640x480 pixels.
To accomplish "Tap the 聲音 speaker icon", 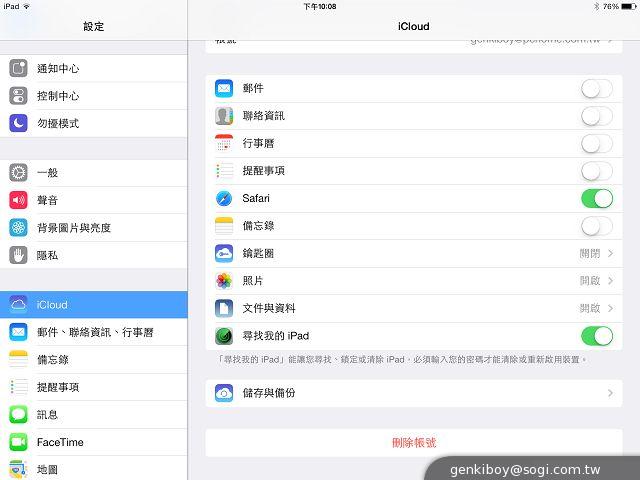I will click(x=18, y=200).
